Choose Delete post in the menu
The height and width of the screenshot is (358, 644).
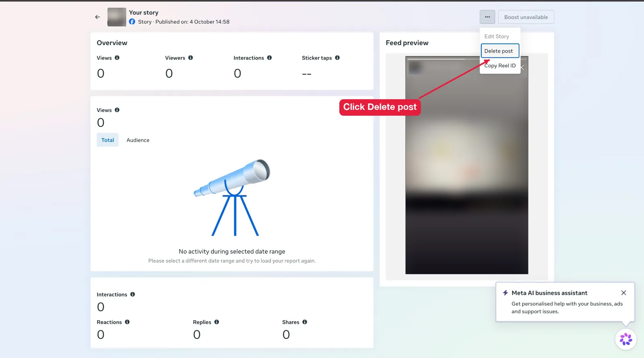500,51
